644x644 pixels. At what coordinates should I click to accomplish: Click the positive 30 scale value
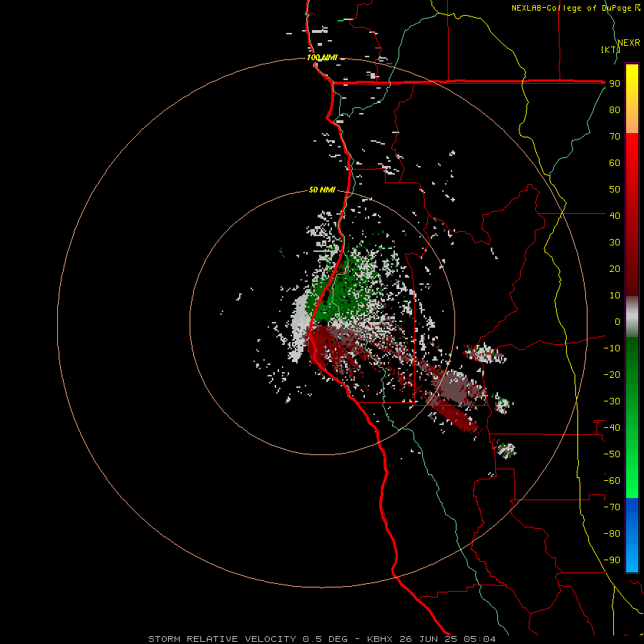[615, 243]
